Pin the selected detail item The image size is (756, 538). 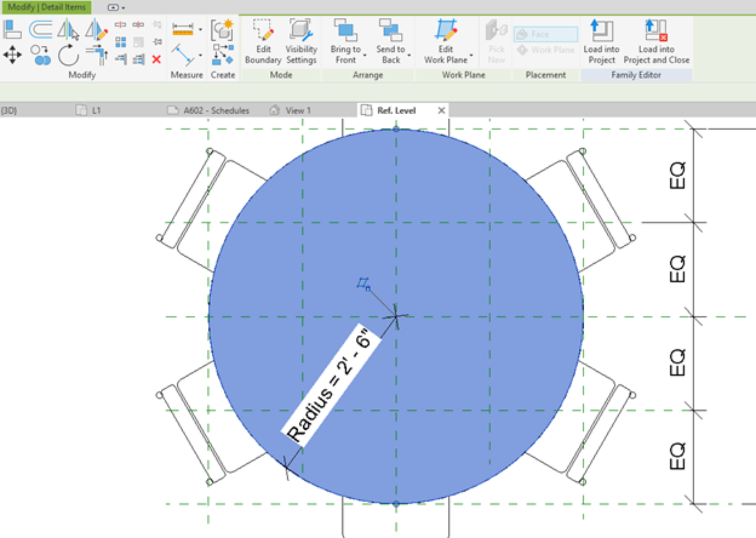[x=157, y=42]
